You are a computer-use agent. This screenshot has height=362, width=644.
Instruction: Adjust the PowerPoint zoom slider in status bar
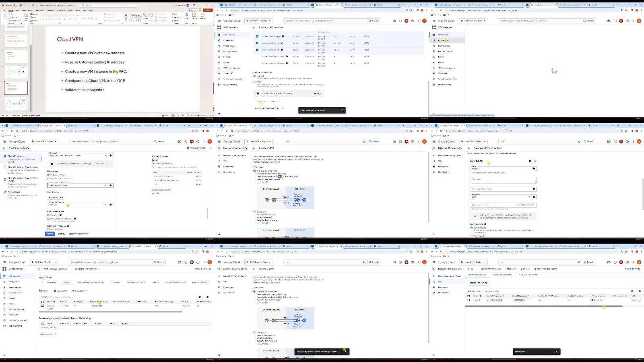[x=198, y=116]
